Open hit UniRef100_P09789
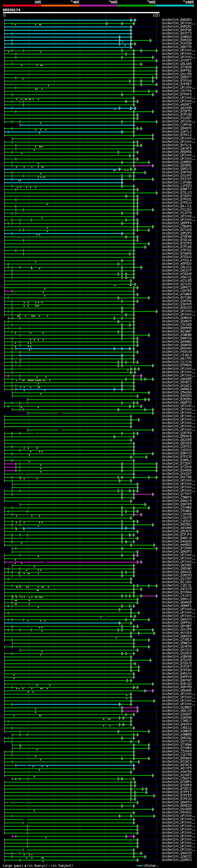The height and width of the screenshot is (868, 197). [177, 44]
